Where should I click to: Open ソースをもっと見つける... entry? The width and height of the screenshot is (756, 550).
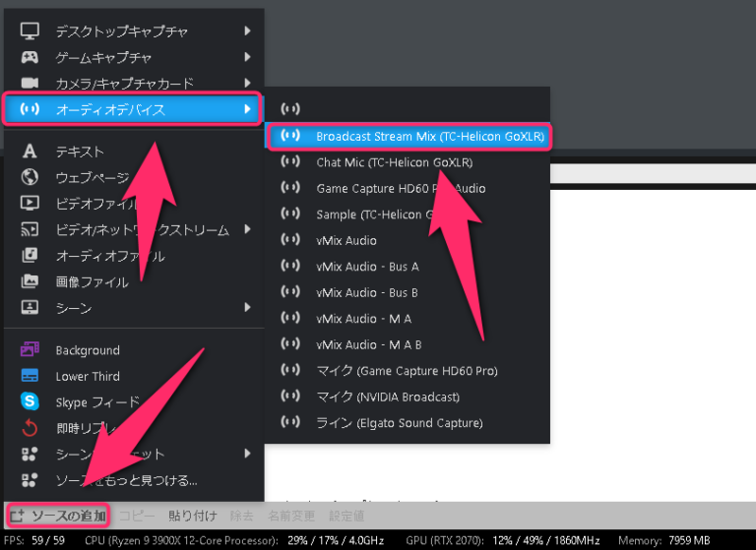tap(134, 480)
